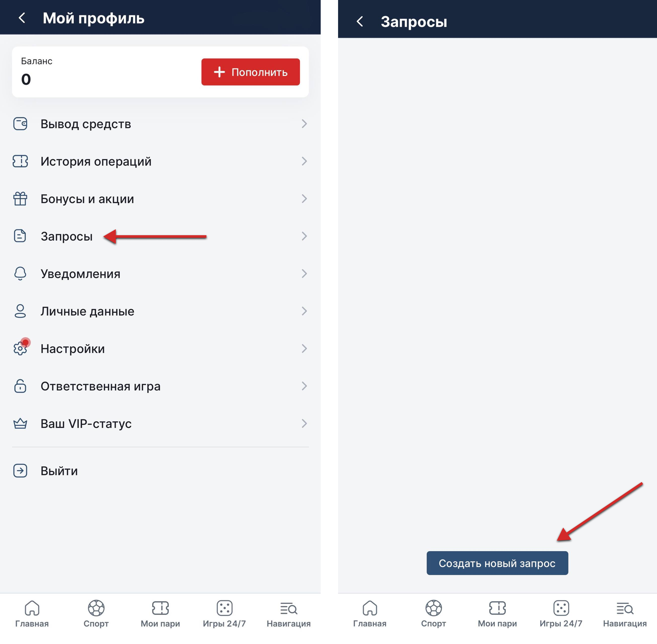657x644 pixels.
Task: Tap the red Пополнить button
Action: click(250, 72)
